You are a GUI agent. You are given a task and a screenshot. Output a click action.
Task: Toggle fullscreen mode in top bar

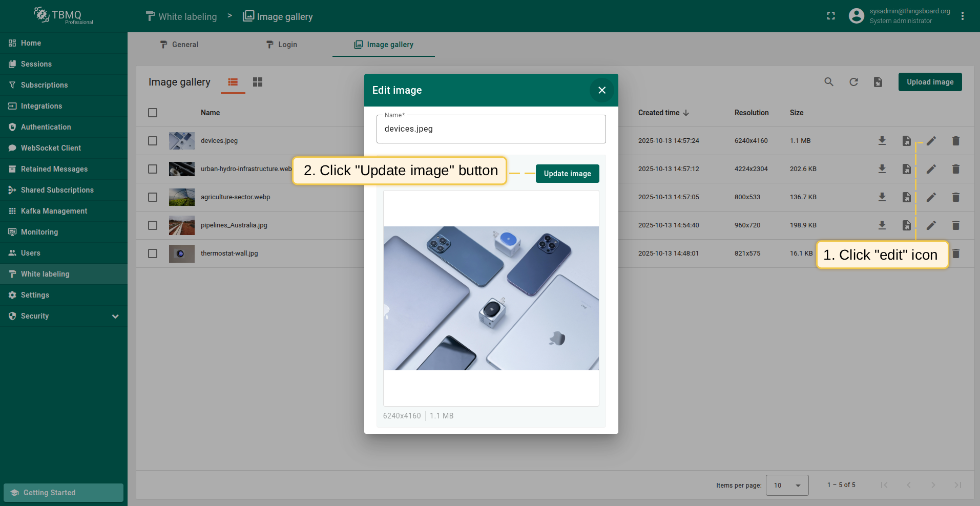[x=831, y=16]
